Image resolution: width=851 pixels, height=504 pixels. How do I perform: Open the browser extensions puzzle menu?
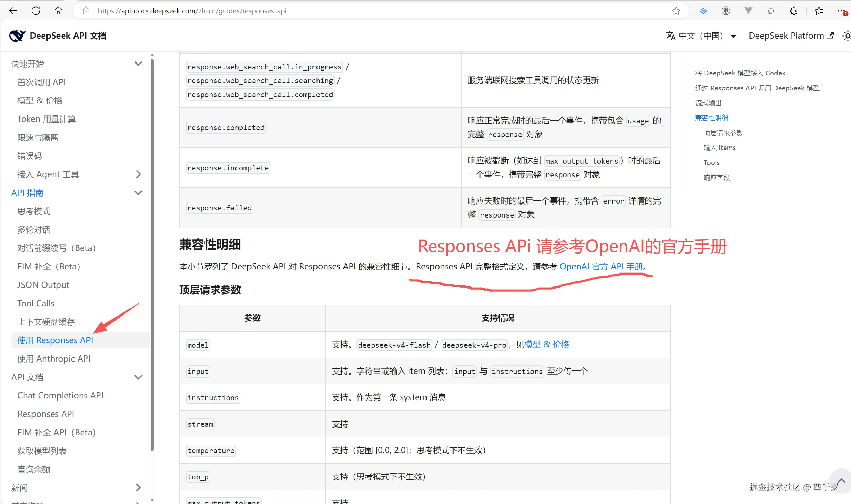(794, 11)
